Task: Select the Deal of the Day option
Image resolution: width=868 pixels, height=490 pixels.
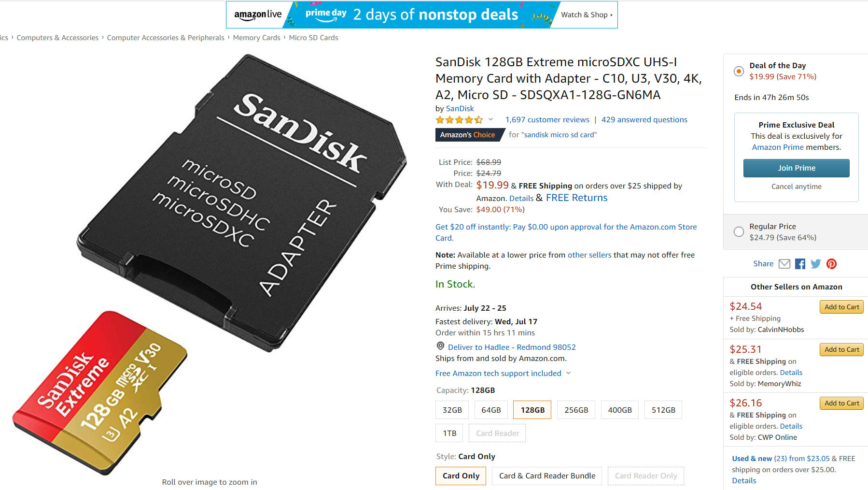Action: pyautogui.click(x=739, y=72)
